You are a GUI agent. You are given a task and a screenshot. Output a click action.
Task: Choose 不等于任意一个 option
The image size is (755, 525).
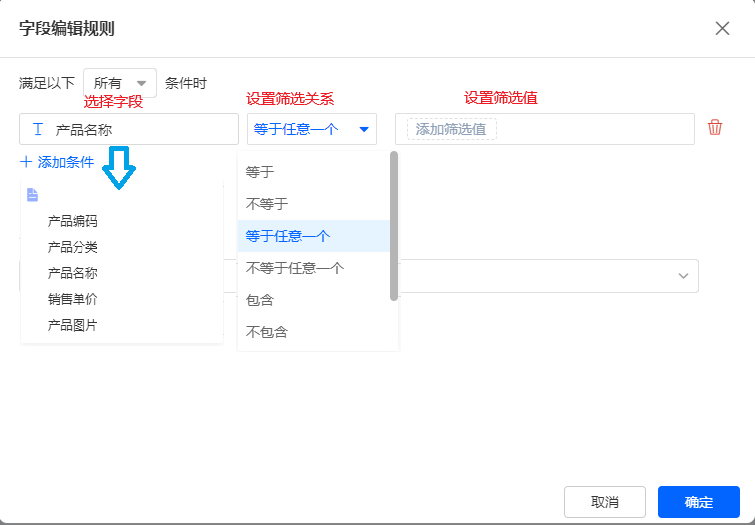[295, 268]
